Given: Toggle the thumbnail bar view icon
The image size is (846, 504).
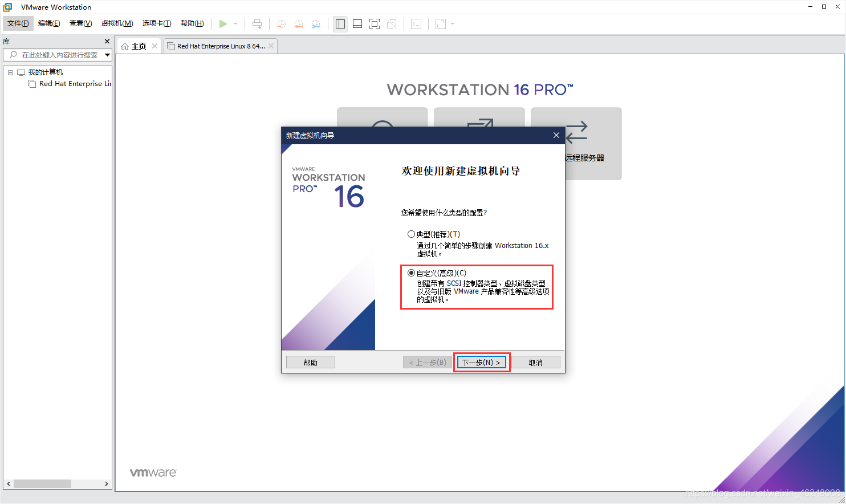Looking at the screenshot, I should [357, 24].
